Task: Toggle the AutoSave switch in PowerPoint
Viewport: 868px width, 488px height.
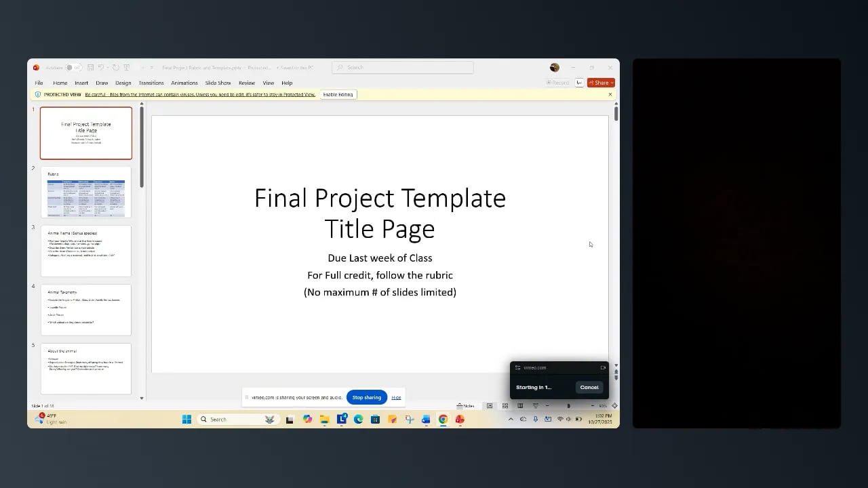Action: [73, 68]
